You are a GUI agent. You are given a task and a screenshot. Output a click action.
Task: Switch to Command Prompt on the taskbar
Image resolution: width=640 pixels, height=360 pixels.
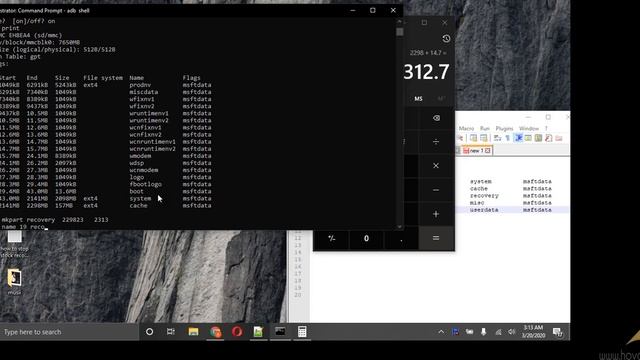280,332
